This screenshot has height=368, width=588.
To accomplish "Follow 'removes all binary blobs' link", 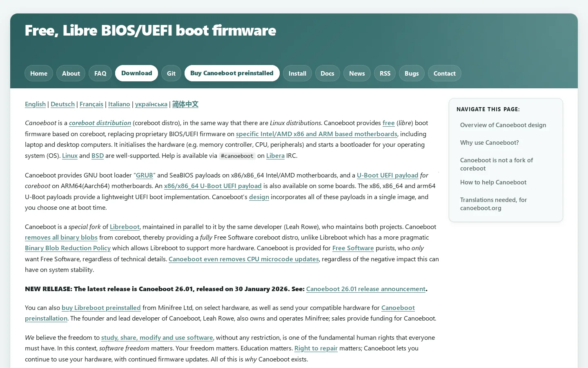I will (61, 238).
